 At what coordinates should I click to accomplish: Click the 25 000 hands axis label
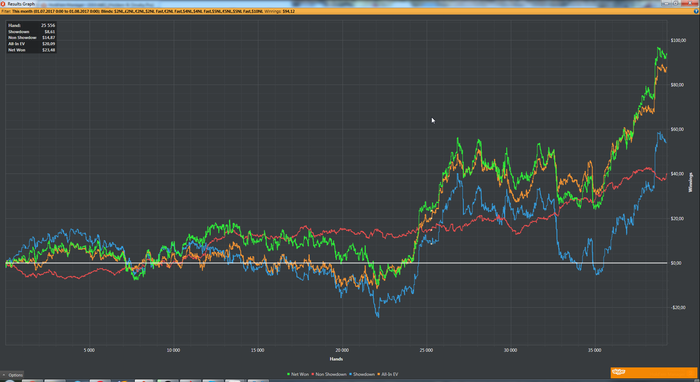[x=426, y=350]
